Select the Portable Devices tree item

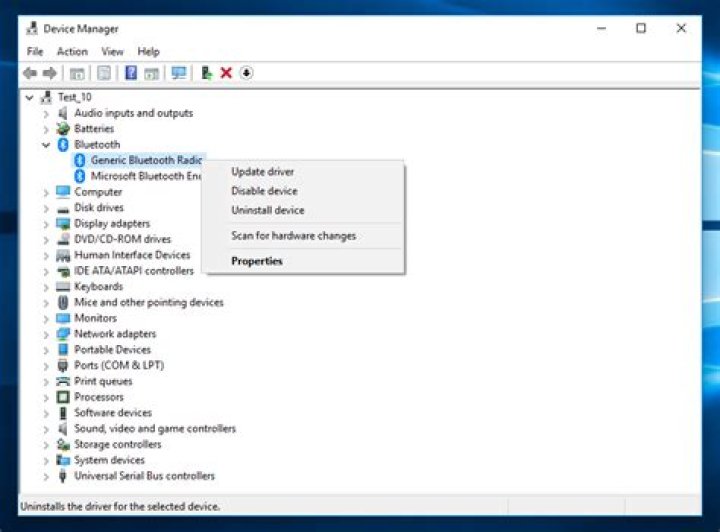pos(112,350)
